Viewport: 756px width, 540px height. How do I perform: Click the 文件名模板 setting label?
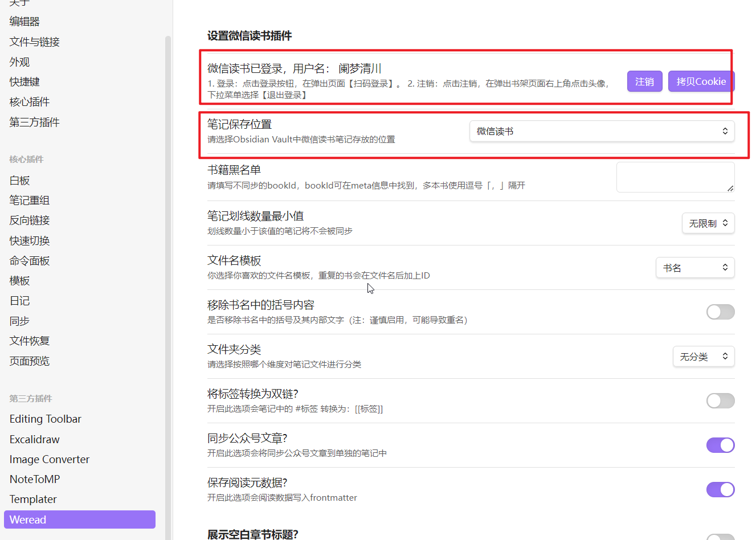point(234,260)
